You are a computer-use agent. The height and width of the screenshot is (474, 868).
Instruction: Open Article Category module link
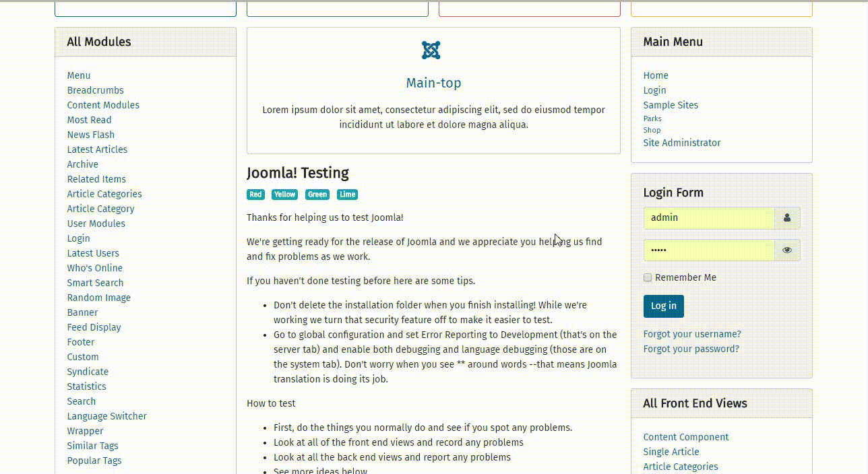101,209
